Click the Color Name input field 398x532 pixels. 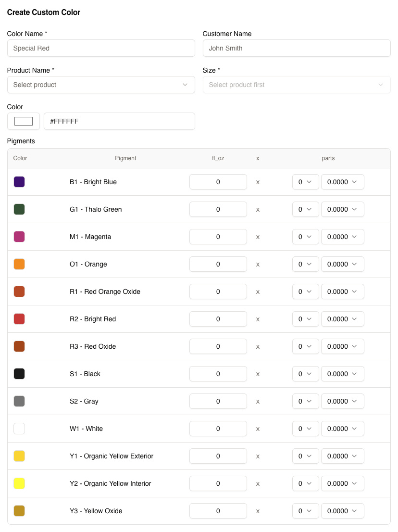[101, 48]
